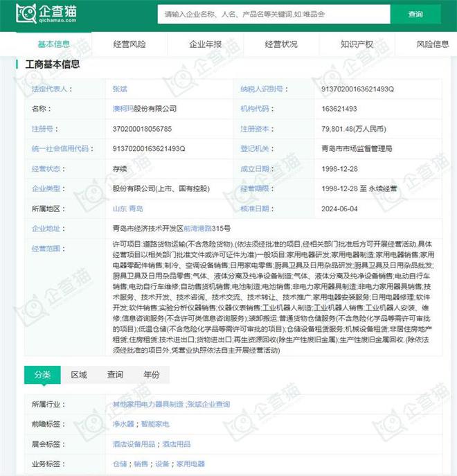The image size is (457, 476).
Task: Click the 核准日期 label
Action: pos(255,209)
